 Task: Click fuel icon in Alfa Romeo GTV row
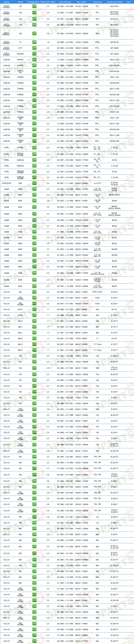click(x=34, y=48)
